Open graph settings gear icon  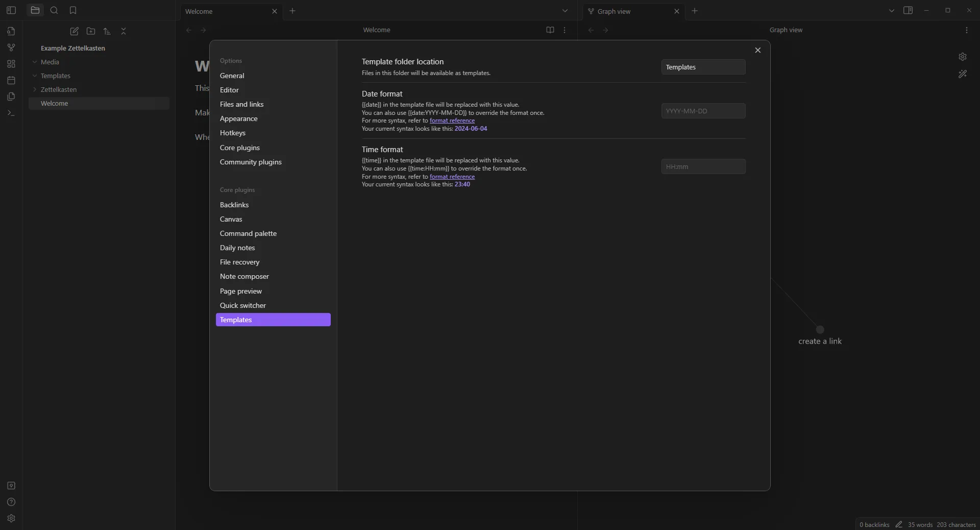tap(963, 57)
